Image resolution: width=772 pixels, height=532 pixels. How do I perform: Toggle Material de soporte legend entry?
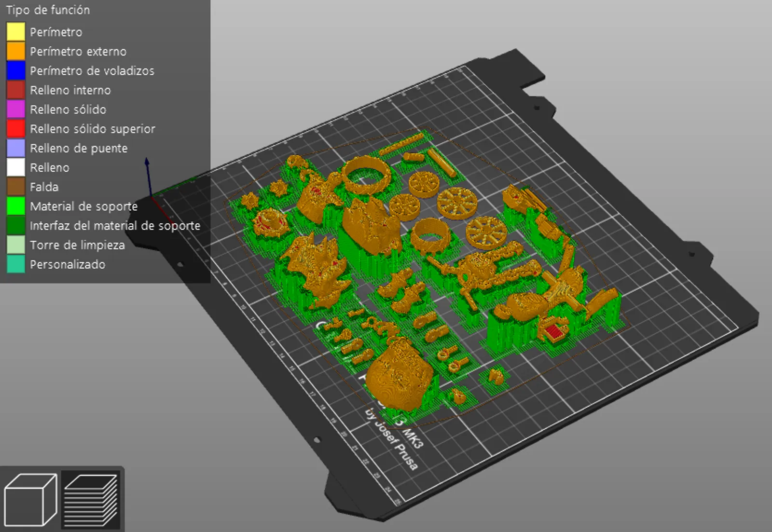pos(83,206)
